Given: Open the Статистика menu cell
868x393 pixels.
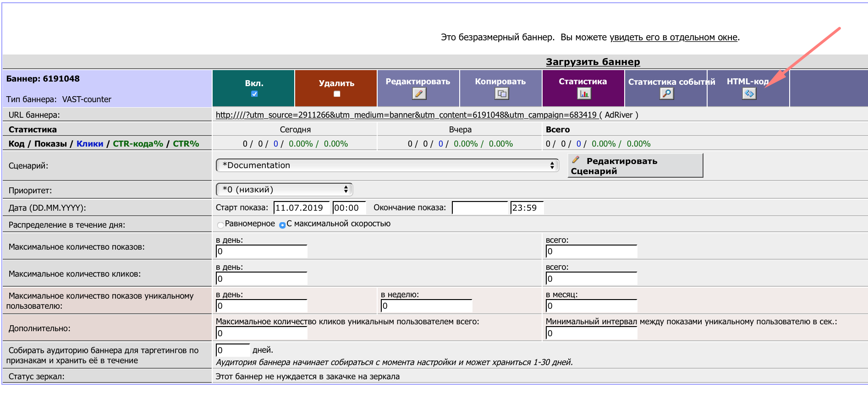Looking at the screenshot, I should [x=583, y=88].
